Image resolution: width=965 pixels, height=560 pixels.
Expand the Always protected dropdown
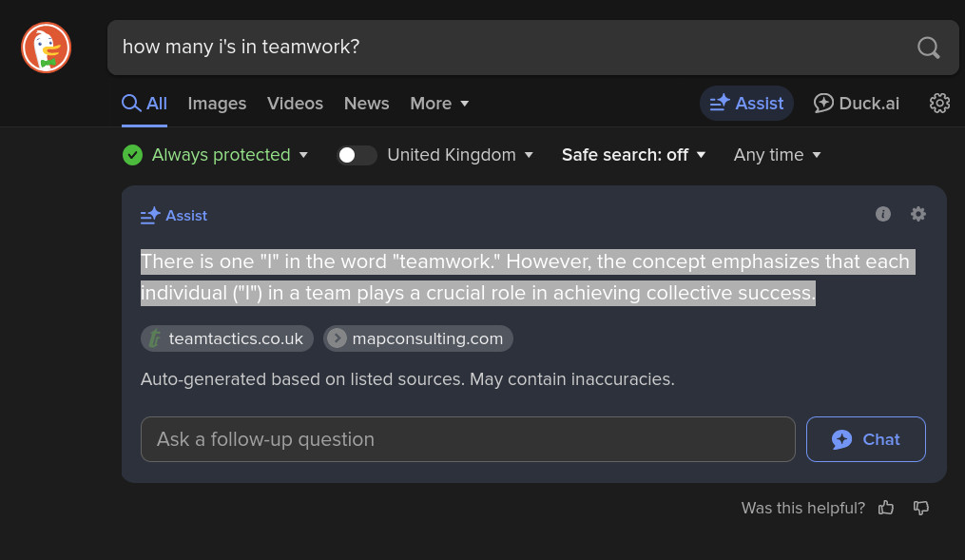[x=229, y=155]
